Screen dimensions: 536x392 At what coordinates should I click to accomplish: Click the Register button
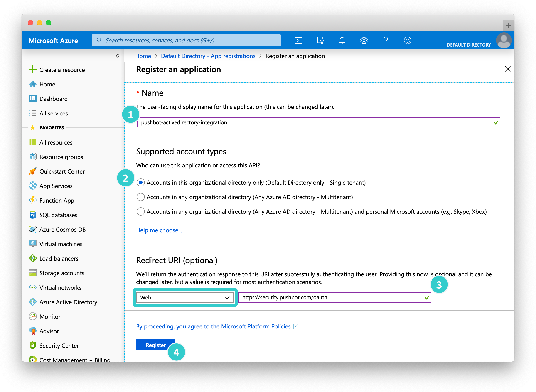155,345
